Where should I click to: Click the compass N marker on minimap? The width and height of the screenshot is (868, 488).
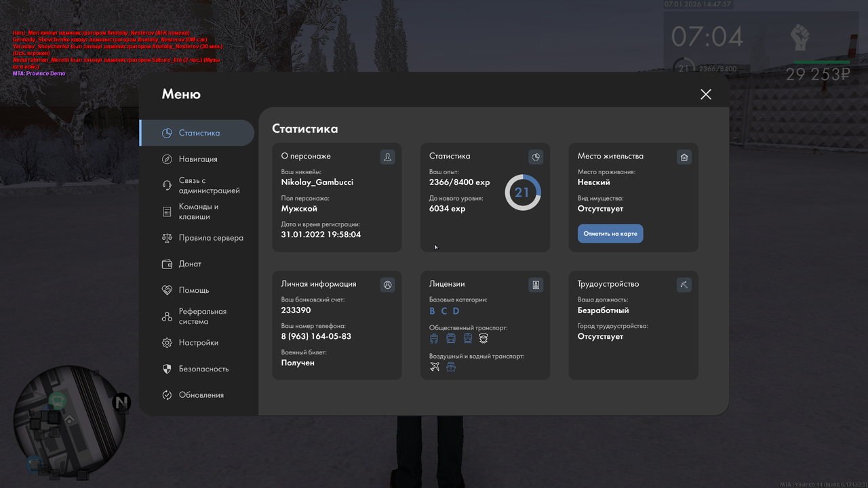click(x=121, y=403)
